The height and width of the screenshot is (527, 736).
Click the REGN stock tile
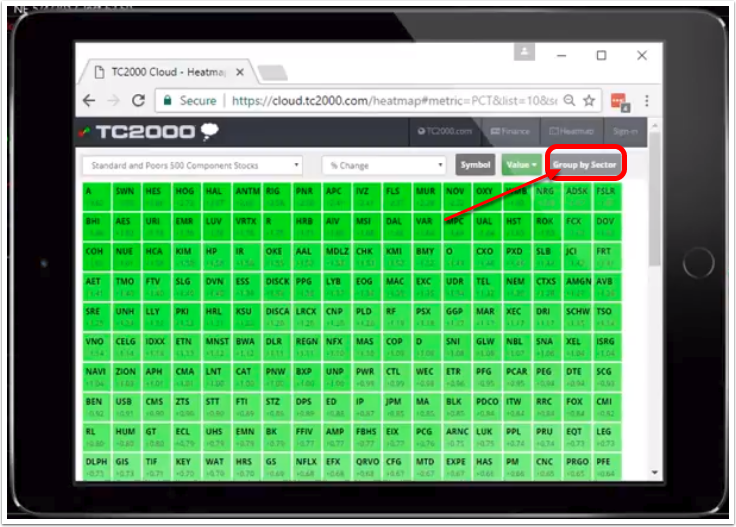tap(307, 347)
